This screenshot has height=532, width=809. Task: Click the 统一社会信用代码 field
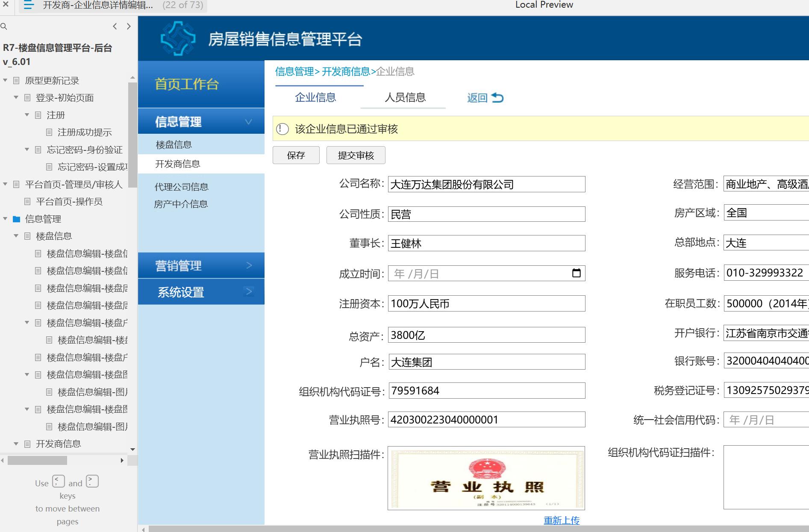pos(766,420)
